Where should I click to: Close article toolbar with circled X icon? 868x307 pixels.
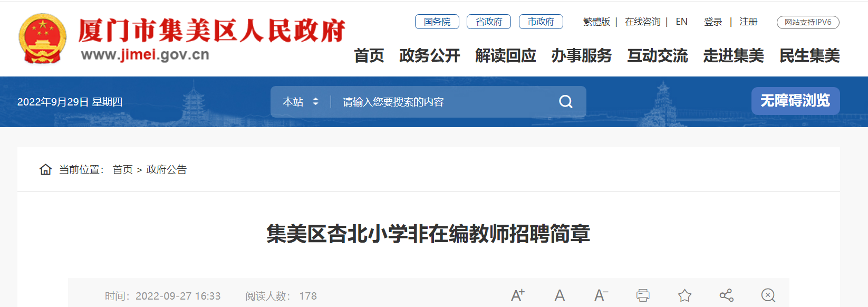point(768,295)
